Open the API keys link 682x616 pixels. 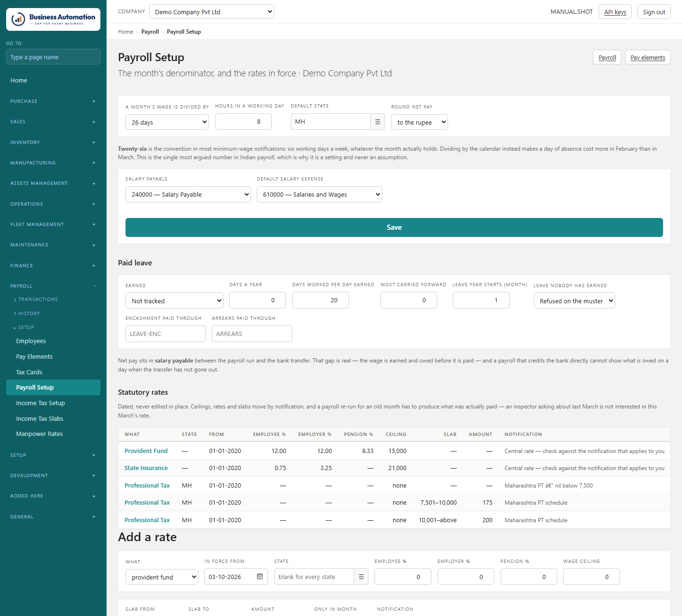coord(615,12)
